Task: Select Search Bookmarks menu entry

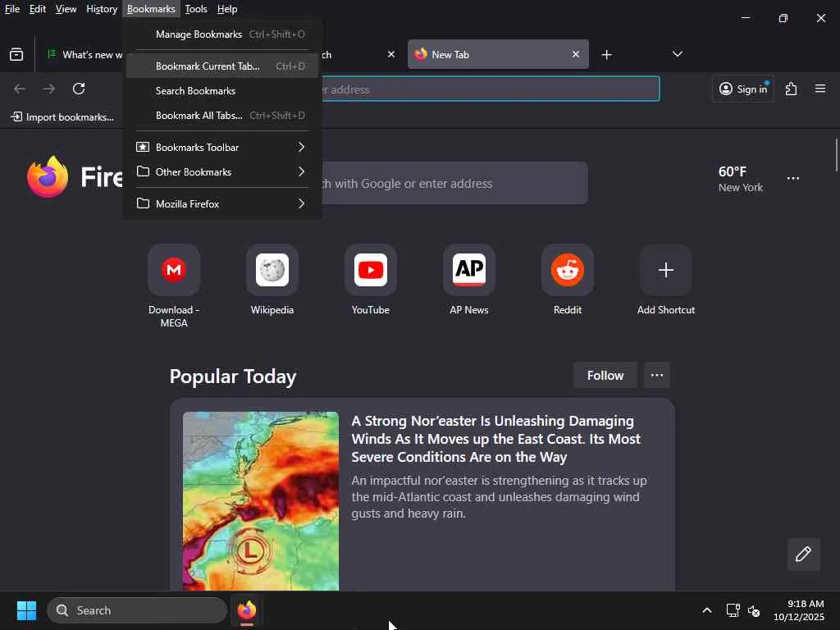Action: (222, 90)
